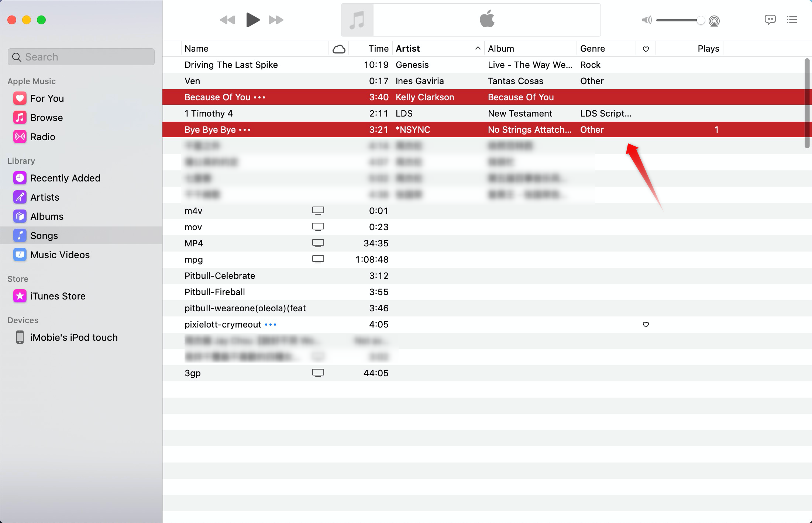Click the Search field
The width and height of the screenshot is (812, 523).
[81, 57]
